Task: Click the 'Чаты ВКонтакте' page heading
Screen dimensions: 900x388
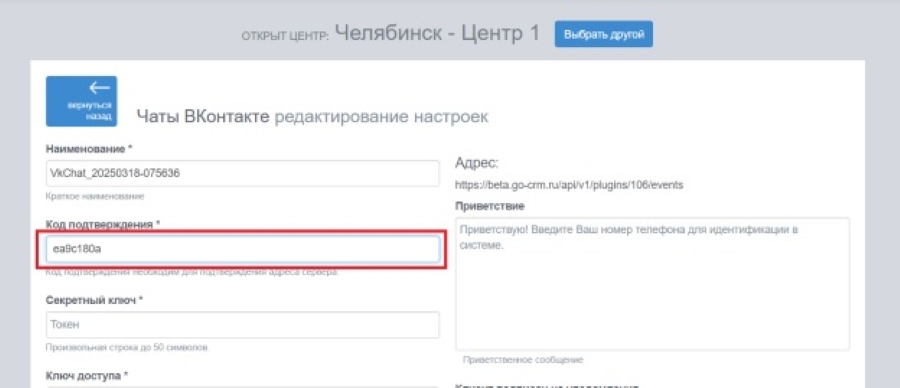Action: [x=203, y=117]
